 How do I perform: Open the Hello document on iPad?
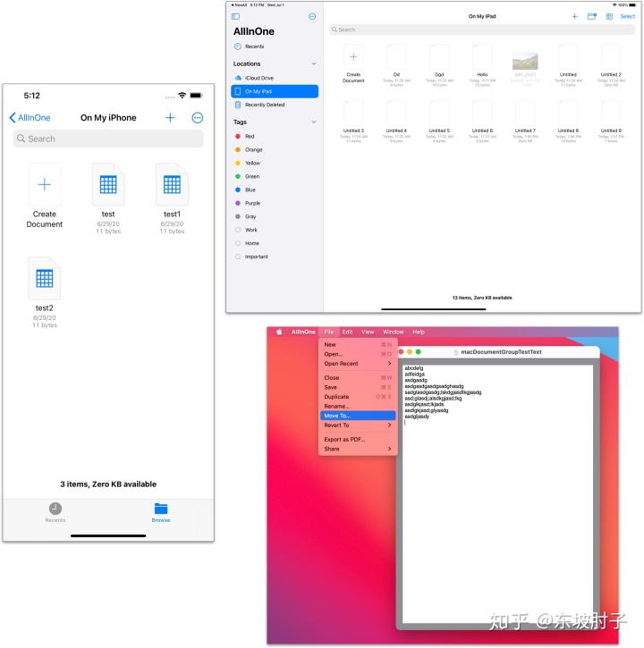click(482, 65)
